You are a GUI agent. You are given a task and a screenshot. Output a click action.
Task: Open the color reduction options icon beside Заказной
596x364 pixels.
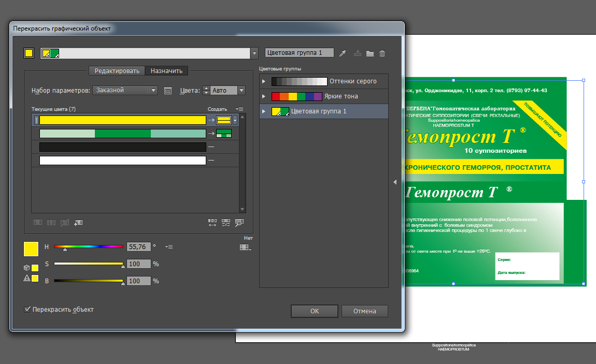[168, 91]
